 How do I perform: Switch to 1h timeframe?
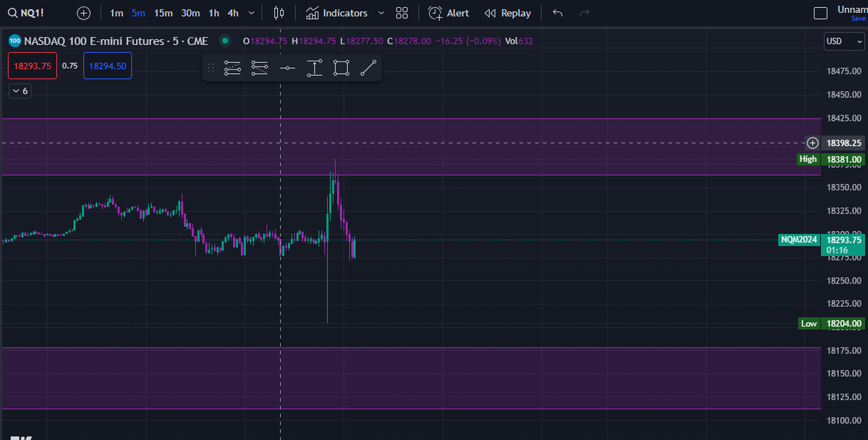pos(214,13)
